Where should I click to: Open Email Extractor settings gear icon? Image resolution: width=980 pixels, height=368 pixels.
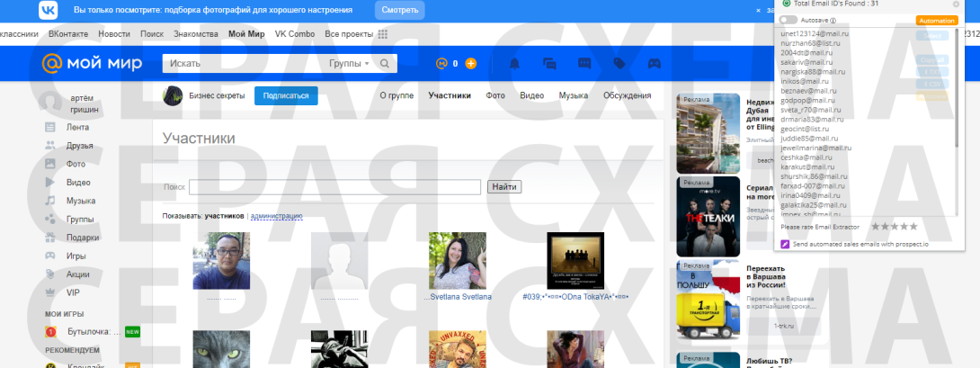pos(956,4)
